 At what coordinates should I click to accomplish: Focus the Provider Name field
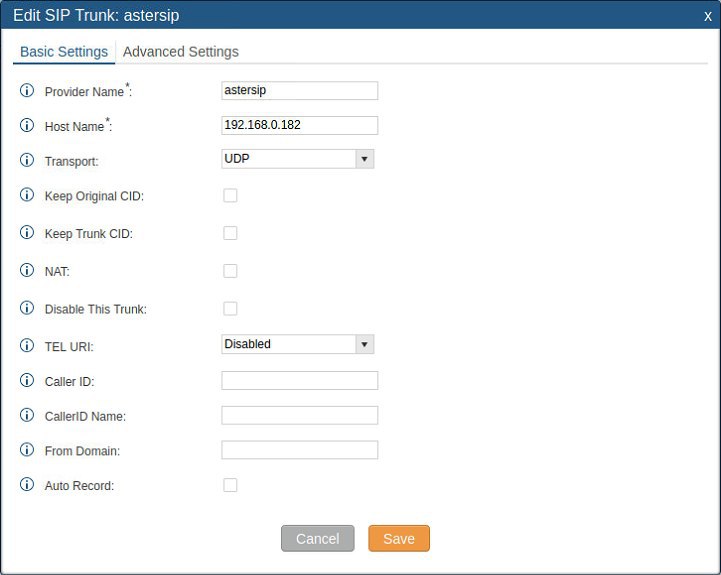pos(300,91)
